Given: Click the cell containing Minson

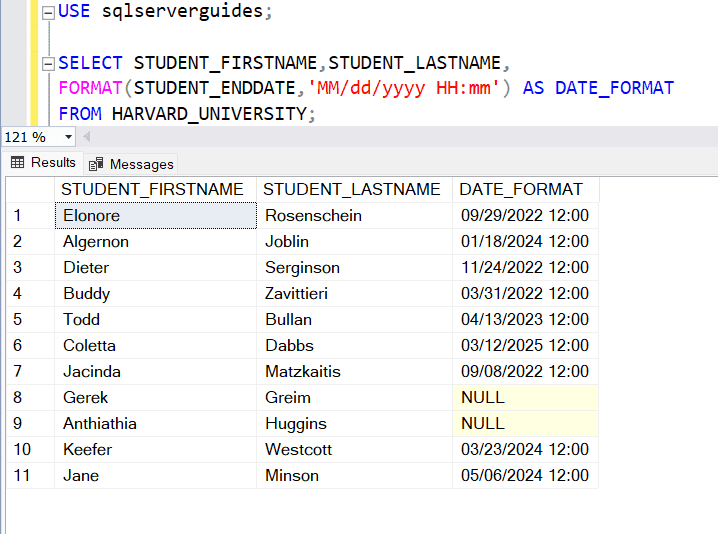Looking at the screenshot, I should pos(354,475).
